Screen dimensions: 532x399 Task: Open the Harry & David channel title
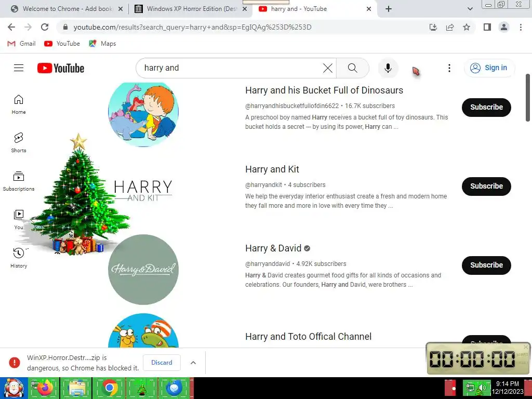pyautogui.click(x=273, y=248)
